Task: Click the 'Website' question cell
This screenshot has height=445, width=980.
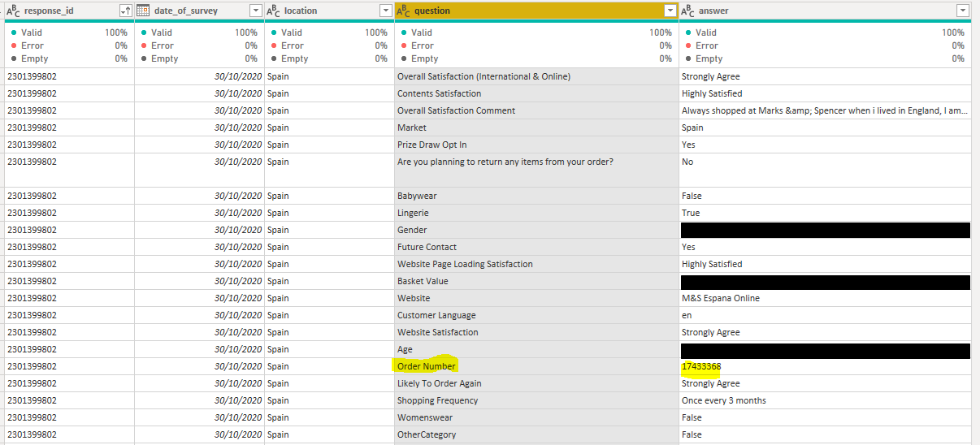Action: pyautogui.click(x=536, y=298)
